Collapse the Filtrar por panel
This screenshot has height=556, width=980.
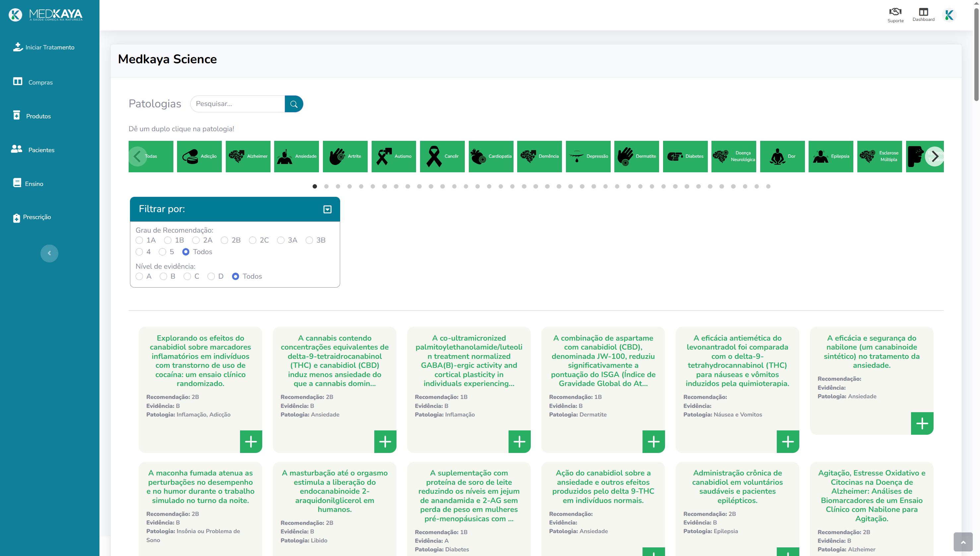point(328,209)
